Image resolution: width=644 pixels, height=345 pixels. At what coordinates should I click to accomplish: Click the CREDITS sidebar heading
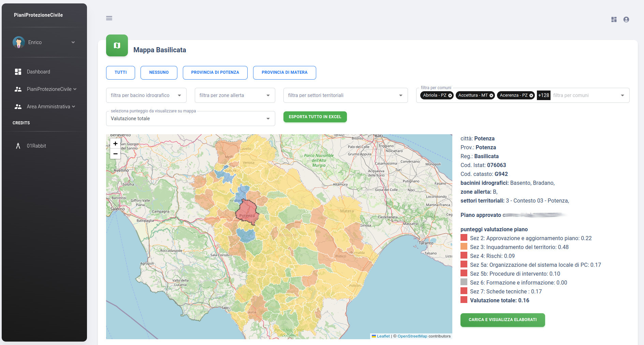pyautogui.click(x=21, y=123)
